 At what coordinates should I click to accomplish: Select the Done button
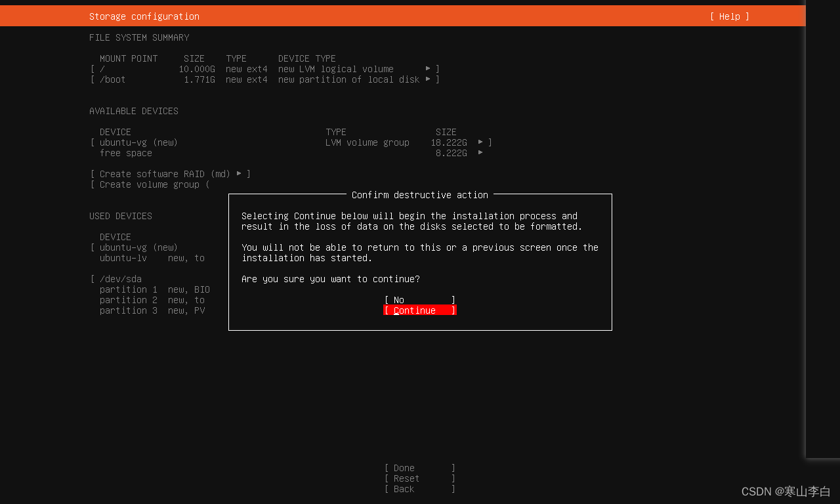click(x=420, y=468)
